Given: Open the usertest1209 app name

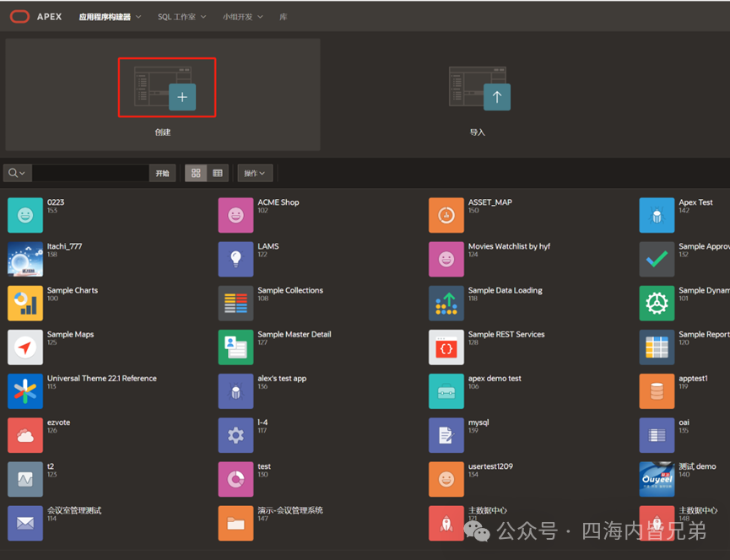Looking at the screenshot, I should [x=490, y=466].
